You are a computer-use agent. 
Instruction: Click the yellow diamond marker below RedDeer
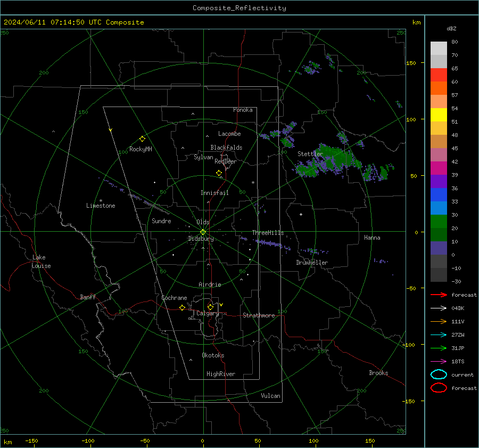click(x=219, y=173)
